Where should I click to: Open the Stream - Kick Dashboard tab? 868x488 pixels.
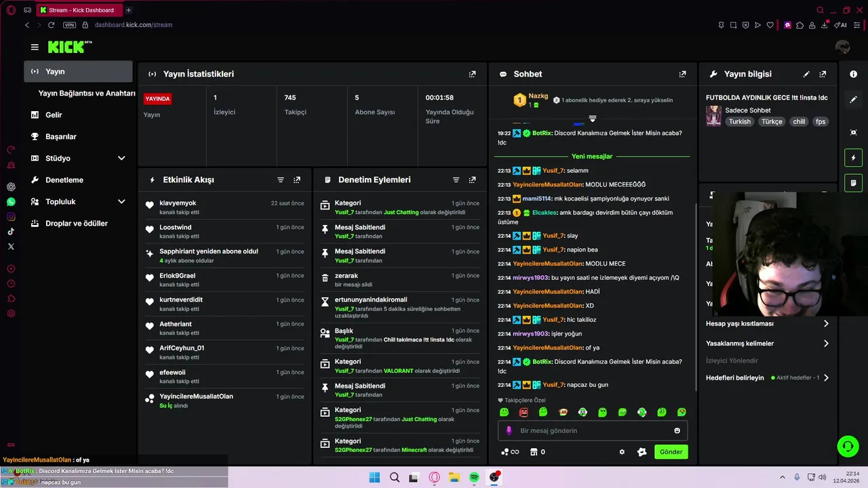[x=79, y=10]
